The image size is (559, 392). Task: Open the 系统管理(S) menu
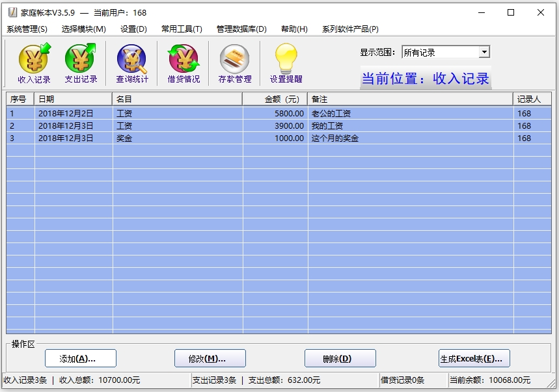pyautogui.click(x=27, y=29)
